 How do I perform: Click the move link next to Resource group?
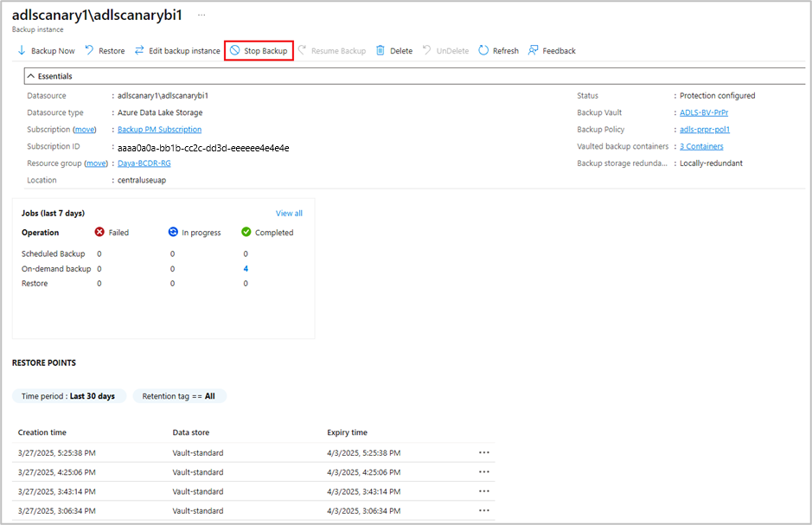(96, 163)
